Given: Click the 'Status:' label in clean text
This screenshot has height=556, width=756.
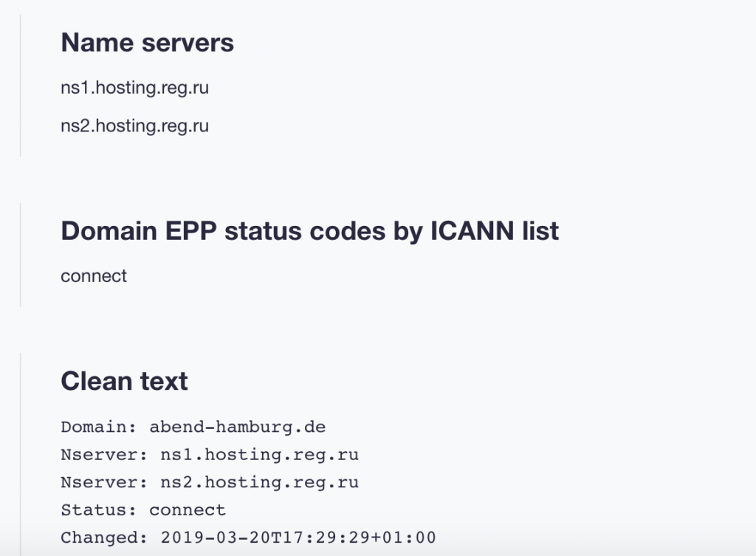Looking at the screenshot, I should 100,509.
